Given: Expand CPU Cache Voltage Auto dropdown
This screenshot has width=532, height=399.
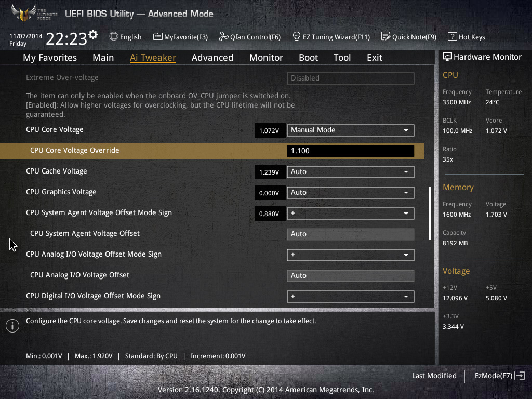Looking at the screenshot, I should (x=351, y=171).
